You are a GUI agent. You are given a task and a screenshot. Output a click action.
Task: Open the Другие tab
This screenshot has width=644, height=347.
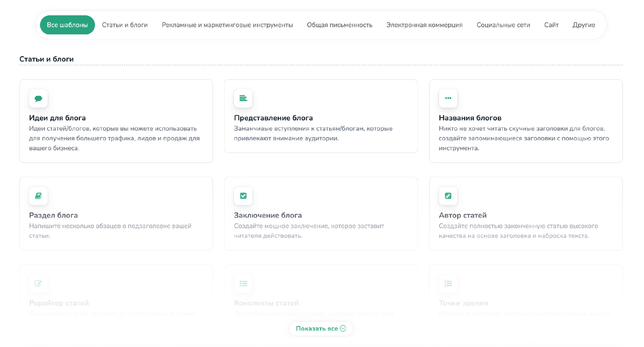tap(584, 25)
